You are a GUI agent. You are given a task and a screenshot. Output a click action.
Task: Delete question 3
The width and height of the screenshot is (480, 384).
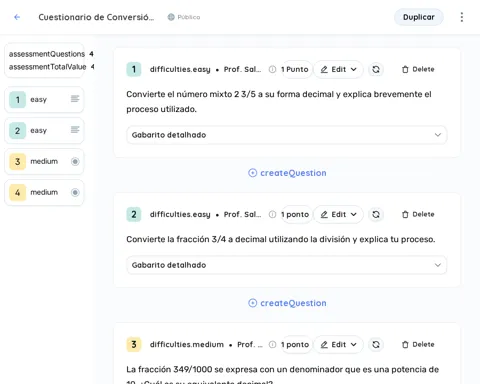pyautogui.click(x=418, y=344)
